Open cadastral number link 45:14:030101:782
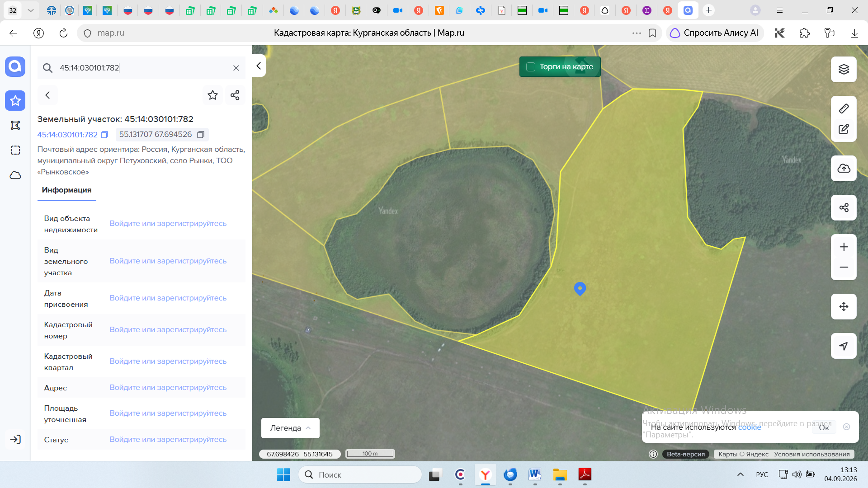The image size is (868, 488). coord(67,135)
